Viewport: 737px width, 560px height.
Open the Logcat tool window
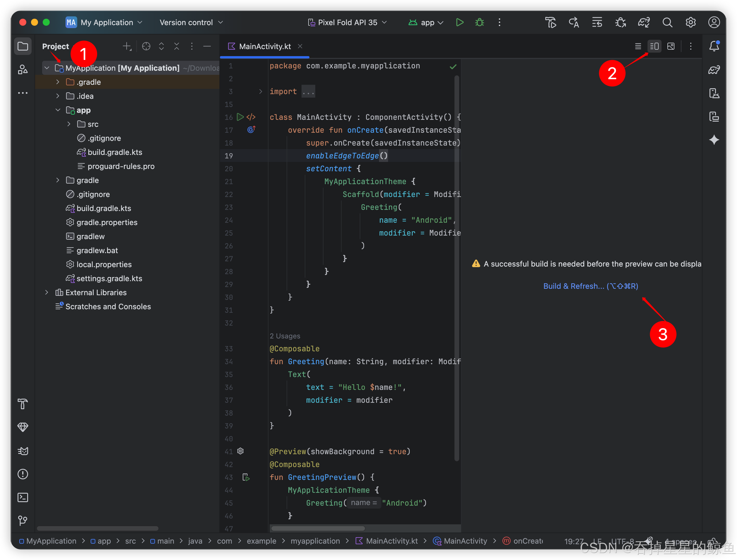(x=23, y=451)
